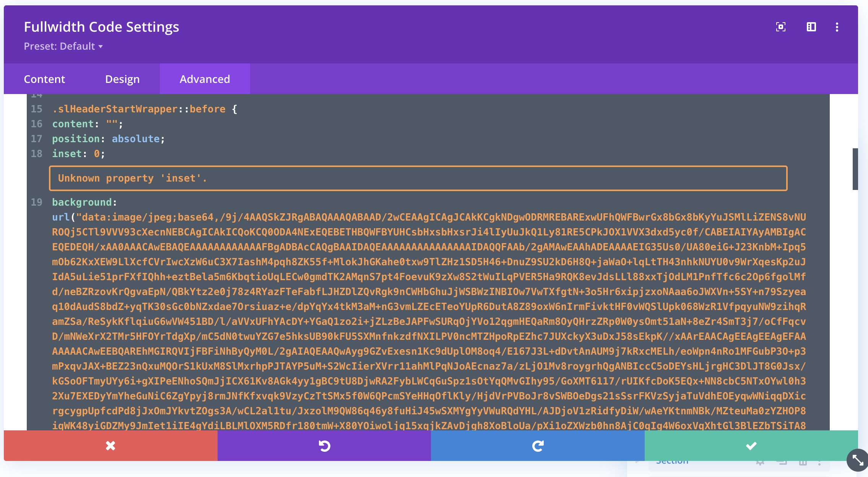Open the three-dot more options menu
The image size is (868, 477).
[837, 27]
